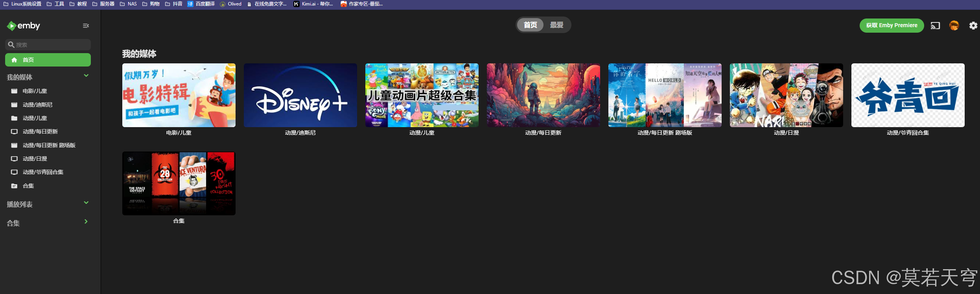Click the film icon beside 动漫/迪斯尼
This screenshot has height=294, width=980.
(14, 105)
